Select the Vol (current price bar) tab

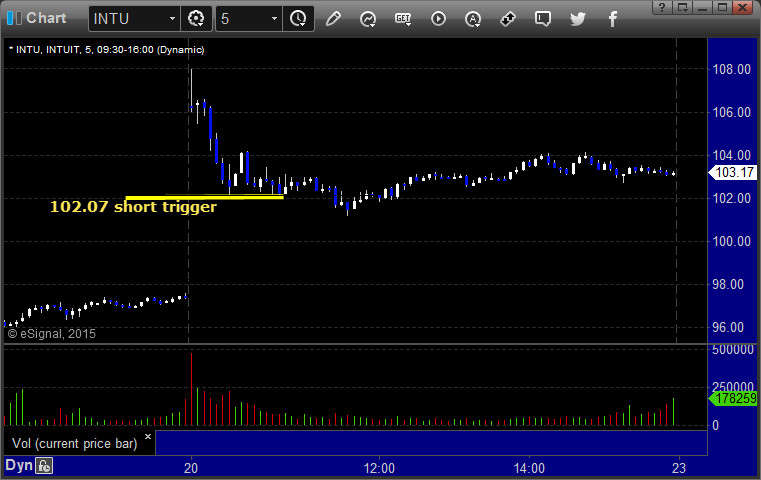coord(75,444)
